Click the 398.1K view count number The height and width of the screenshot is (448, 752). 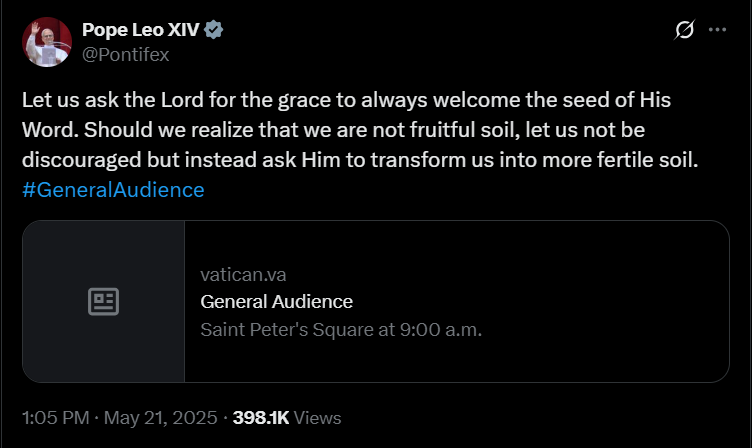tap(261, 418)
